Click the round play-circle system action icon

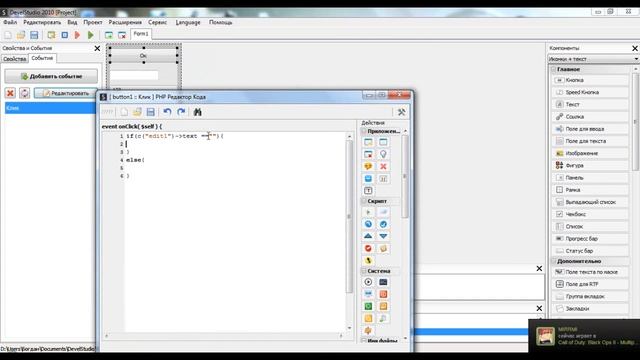point(368,282)
